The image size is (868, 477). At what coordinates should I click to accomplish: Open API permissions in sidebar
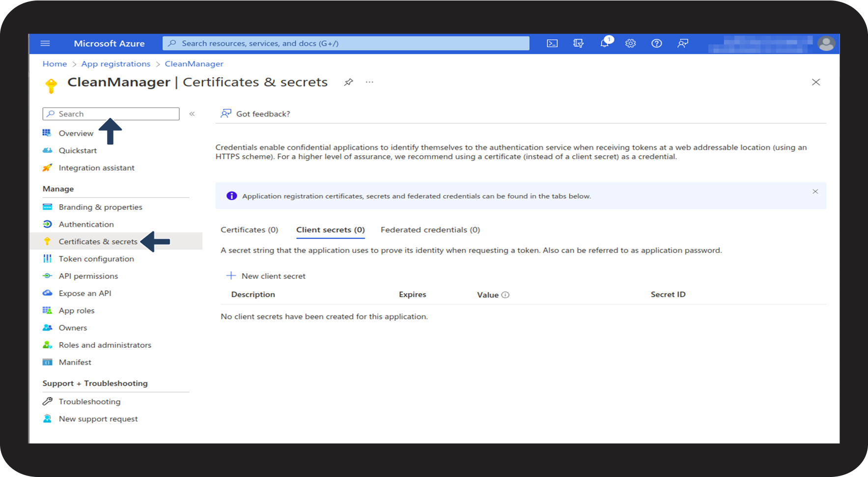pyautogui.click(x=88, y=276)
